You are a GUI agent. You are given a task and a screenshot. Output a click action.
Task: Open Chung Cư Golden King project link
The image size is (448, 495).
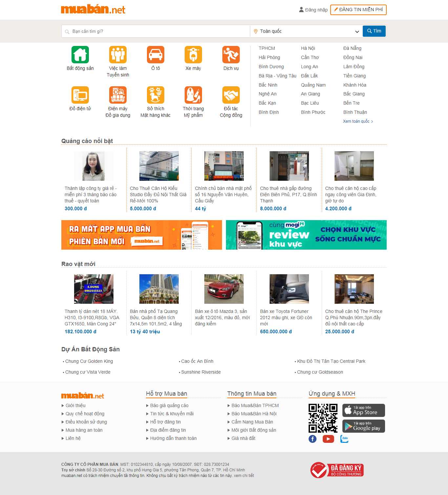point(89,361)
